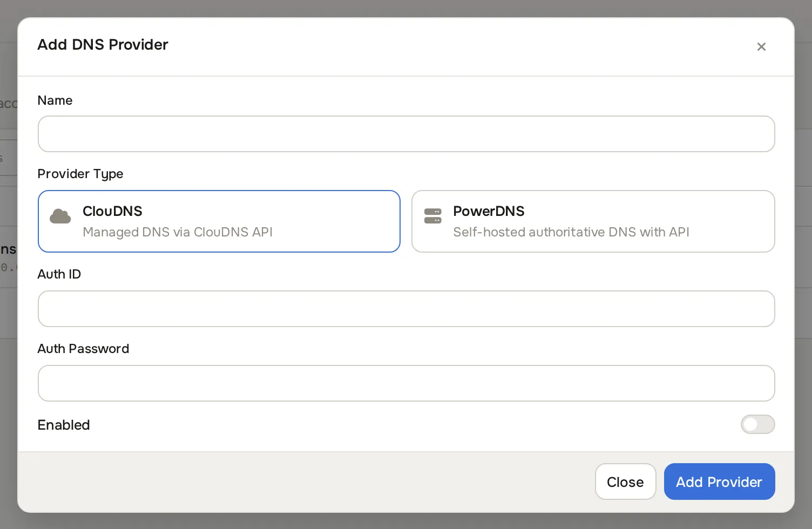Click the Enabled label text
Image resolution: width=812 pixels, height=529 pixels.
[64, 425]
